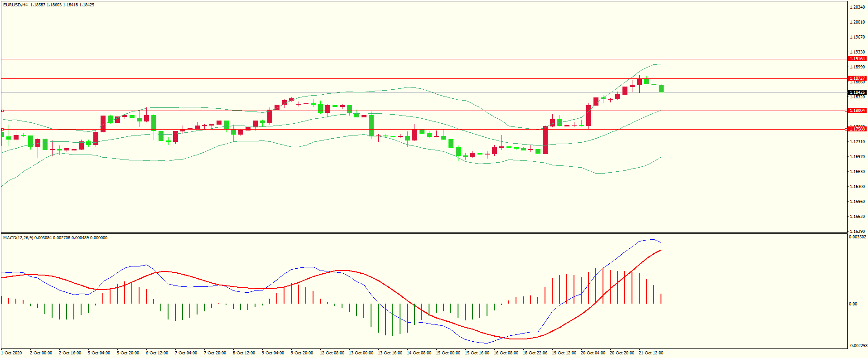
Task: Click the 18 Oct 22:06 time label
Action: point(535,353)
